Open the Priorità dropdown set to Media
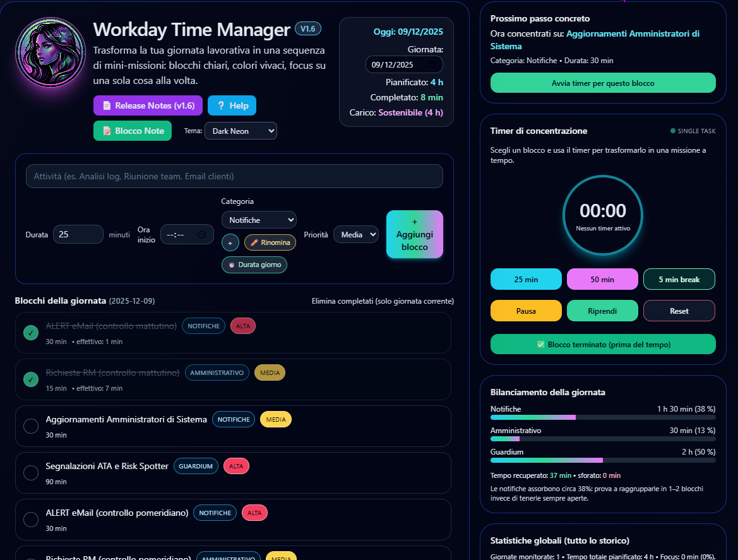 355,234
